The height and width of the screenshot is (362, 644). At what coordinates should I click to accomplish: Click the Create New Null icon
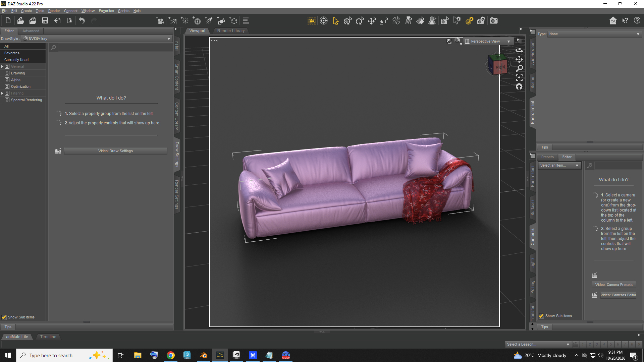[x=233, y=21]
